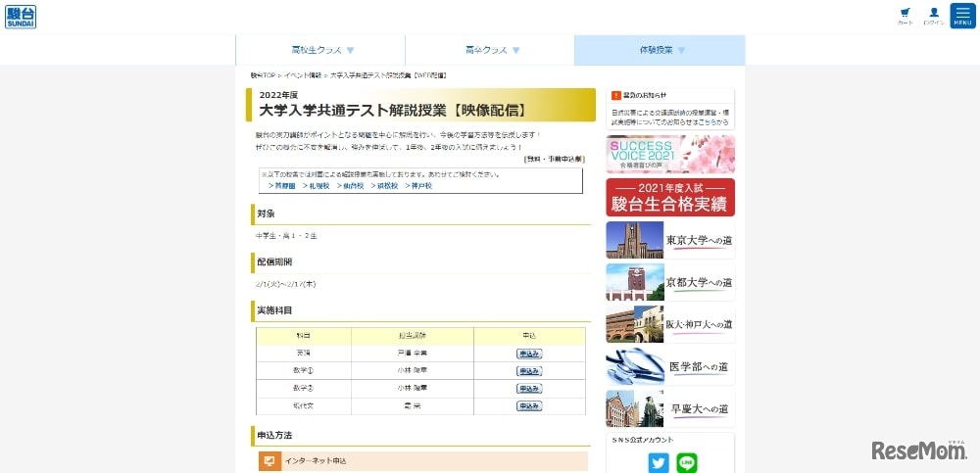The image size is (980, 473).
Task: Click the orange monitor icon beside インターネット申込
Action: click(x=269, y=461)
